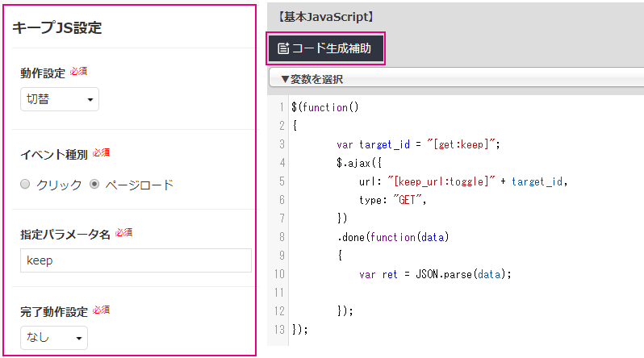Screen dimensions: 644x358
Task: Click the 完了動作設定 field label
Action: coord(54,311)
